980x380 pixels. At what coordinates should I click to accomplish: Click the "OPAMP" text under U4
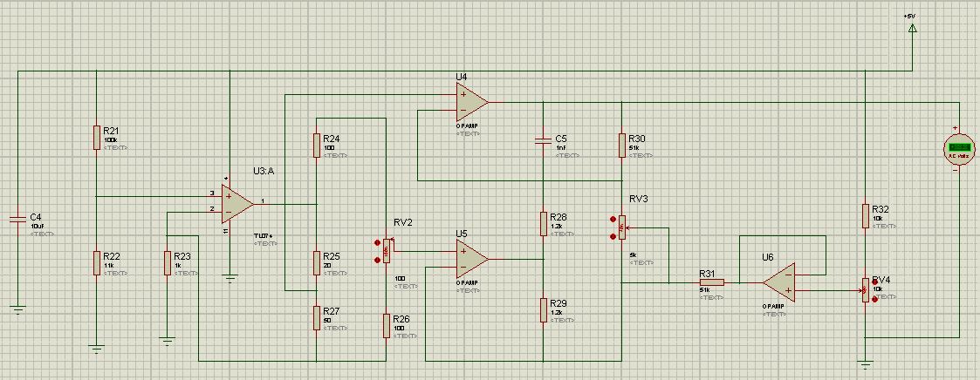pyautogui.click(x=468, y=126)
